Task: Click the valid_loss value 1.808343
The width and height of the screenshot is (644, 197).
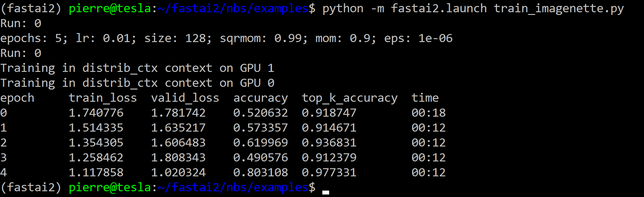Action: (x=178, y=158)
